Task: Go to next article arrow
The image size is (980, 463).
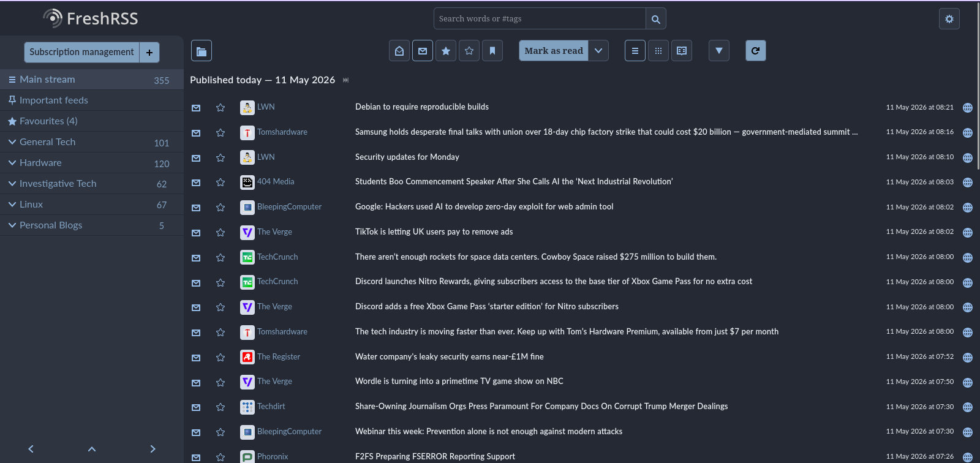Action: click(x=153, y=449)
